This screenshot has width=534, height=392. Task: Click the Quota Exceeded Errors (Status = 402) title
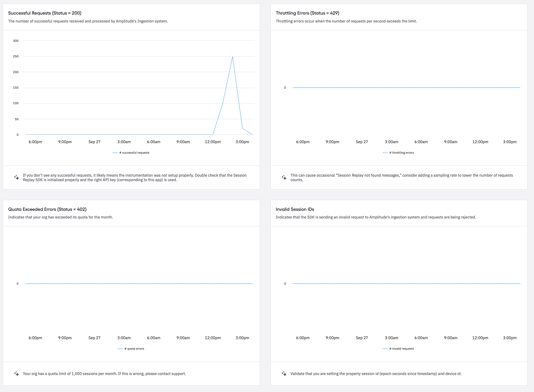click(47, 209)
